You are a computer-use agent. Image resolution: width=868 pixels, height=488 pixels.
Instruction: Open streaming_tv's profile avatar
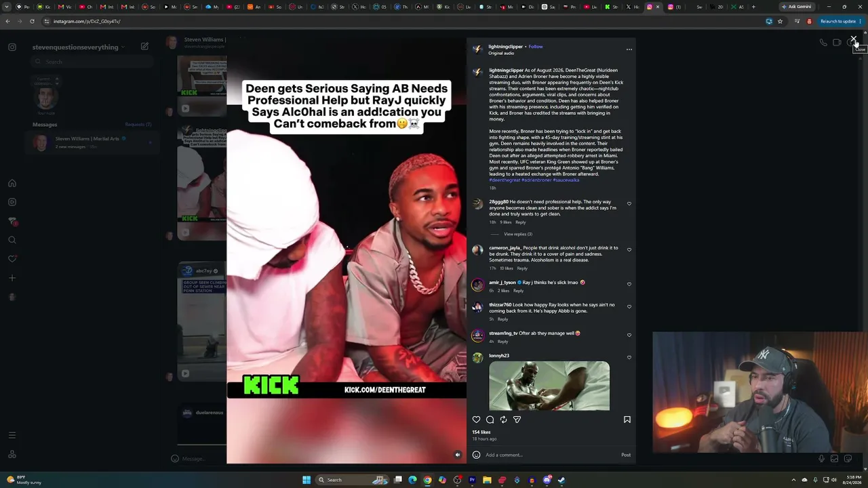(477, 335)
